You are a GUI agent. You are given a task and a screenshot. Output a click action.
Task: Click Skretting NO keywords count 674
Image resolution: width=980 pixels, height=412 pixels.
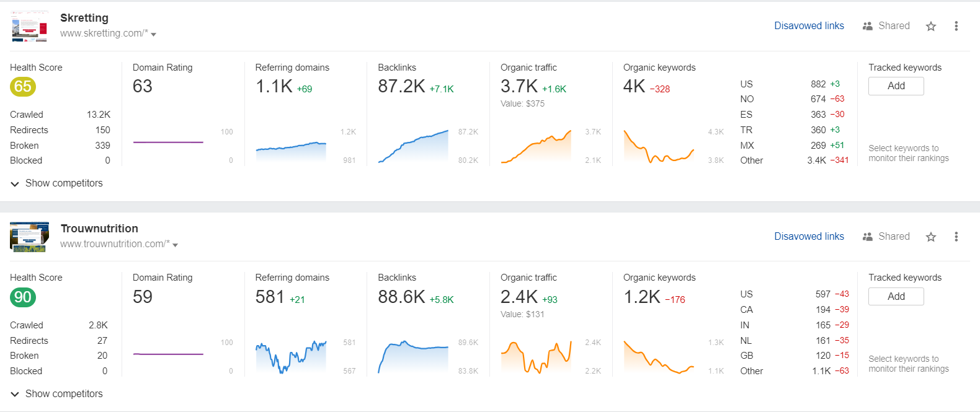[x=818, y=99]
